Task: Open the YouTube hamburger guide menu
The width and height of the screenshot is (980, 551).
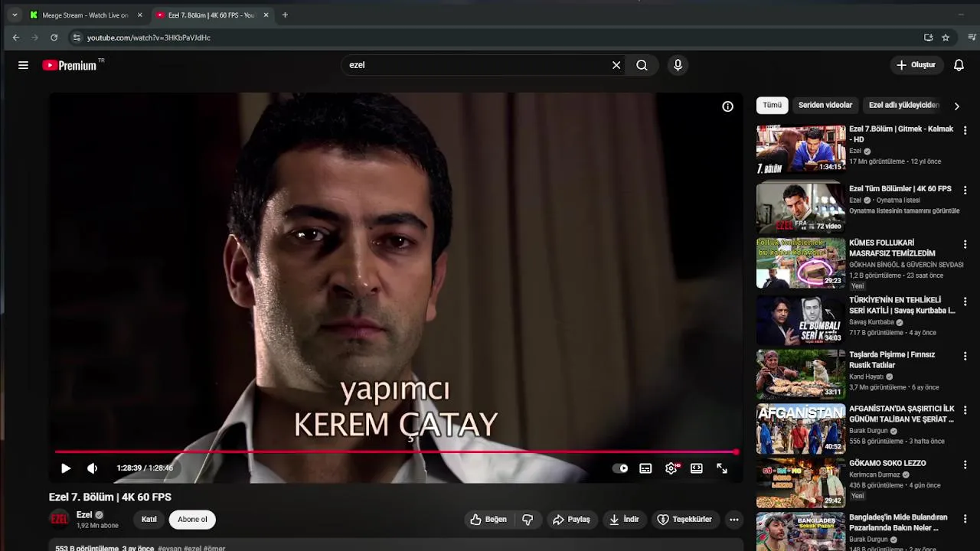Action: click(x=23, y=65)
